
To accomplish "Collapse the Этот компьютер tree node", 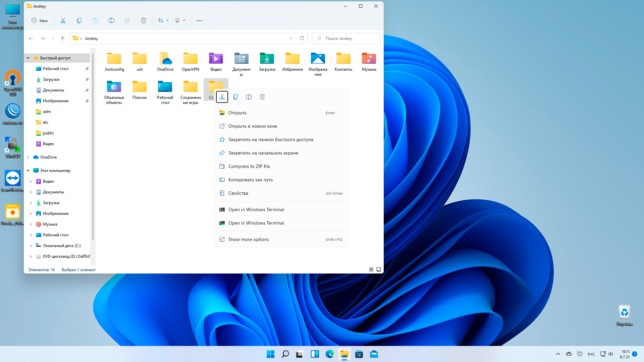I will pos(28,171).
